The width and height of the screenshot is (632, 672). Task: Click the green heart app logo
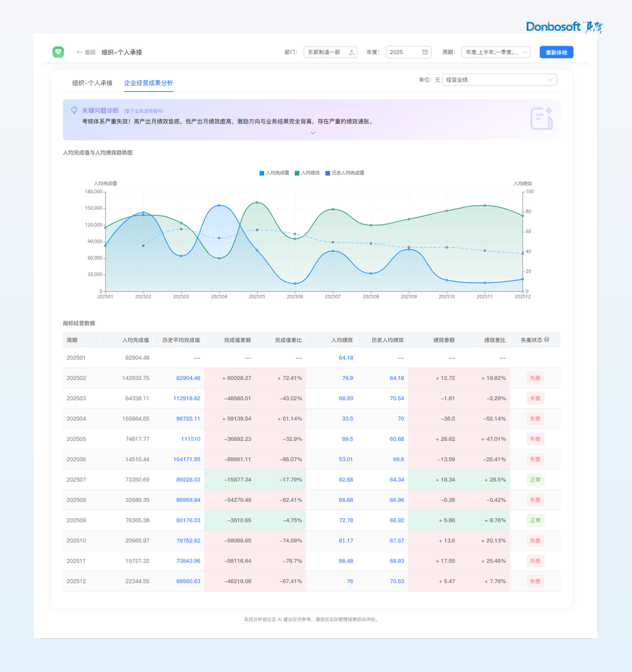58,52
